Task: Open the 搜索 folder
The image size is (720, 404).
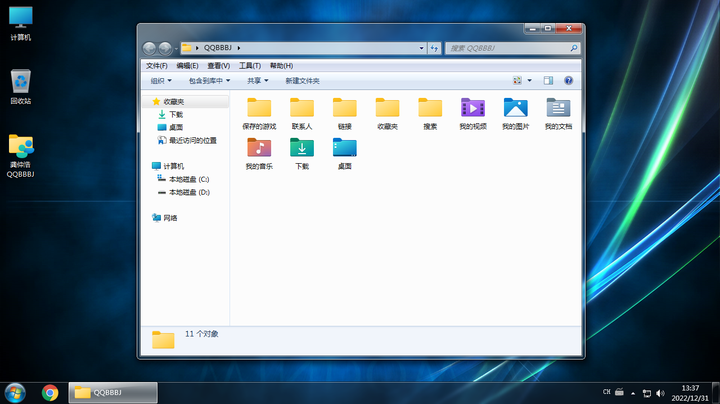Action: tap(430, 114)
